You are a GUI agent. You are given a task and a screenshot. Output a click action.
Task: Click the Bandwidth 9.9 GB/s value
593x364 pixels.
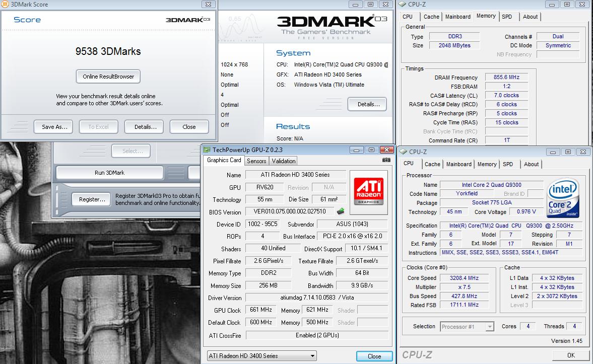point(362,285)
